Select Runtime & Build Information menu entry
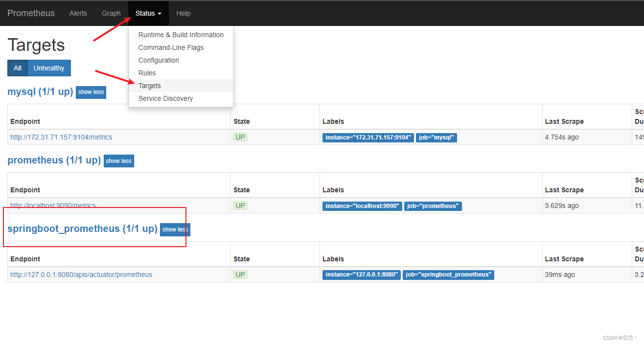This screenshot has height=345, width=644. tap(181, 35)
